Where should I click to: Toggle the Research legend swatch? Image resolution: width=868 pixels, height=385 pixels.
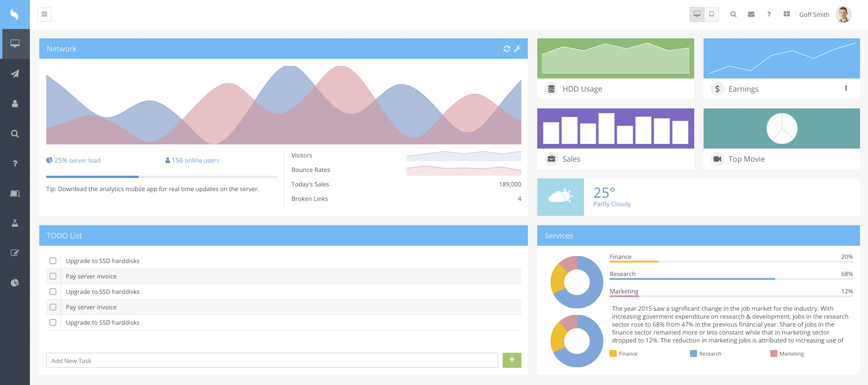693,354
